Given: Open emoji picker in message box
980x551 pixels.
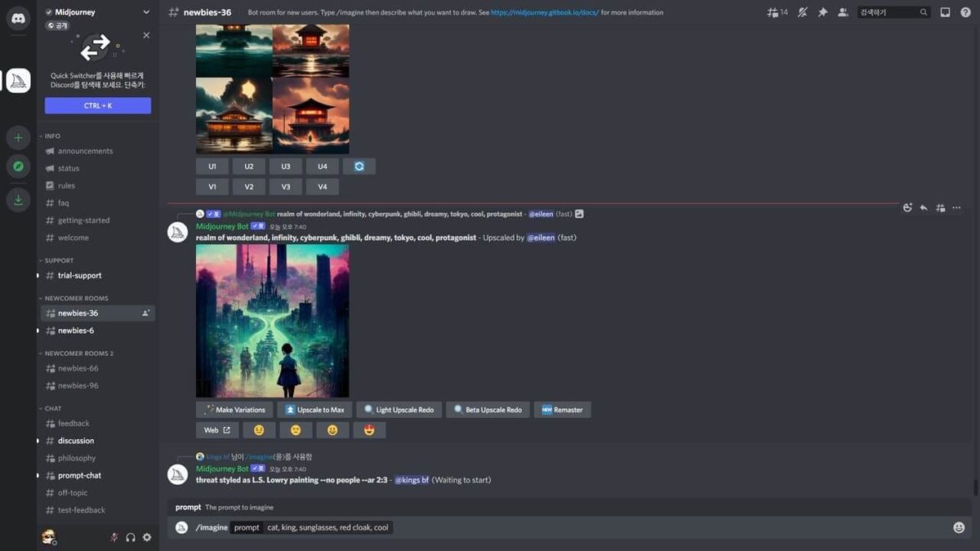Looking at the screenshot, I should pyautogui.click(x=959, y=527).
